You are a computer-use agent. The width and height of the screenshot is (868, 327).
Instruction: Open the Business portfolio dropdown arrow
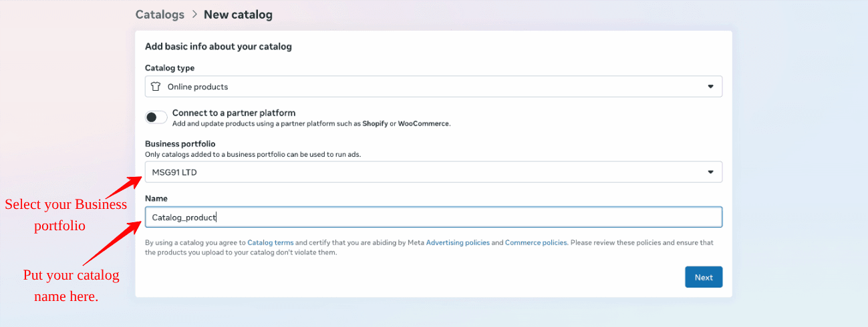click(710, 172)
